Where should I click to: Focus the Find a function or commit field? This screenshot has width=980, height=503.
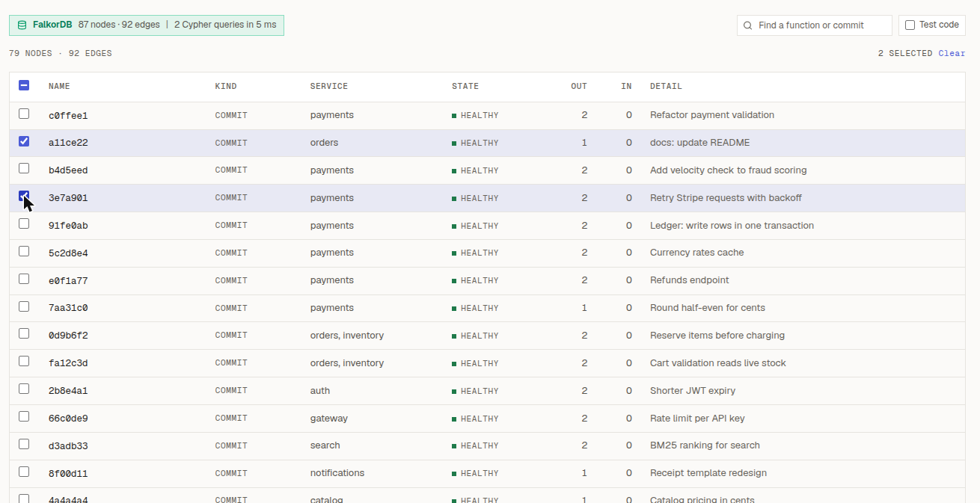(x=815, y=25)
